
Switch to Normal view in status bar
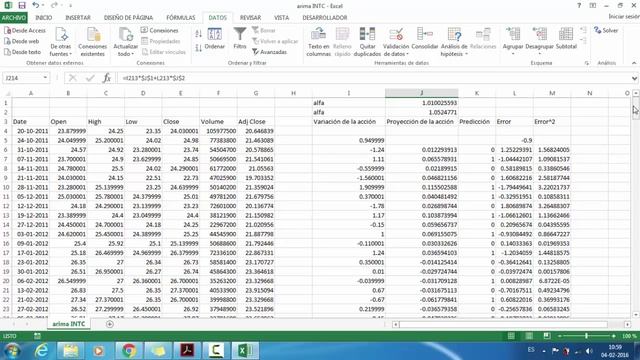click(x=511, y=336)
